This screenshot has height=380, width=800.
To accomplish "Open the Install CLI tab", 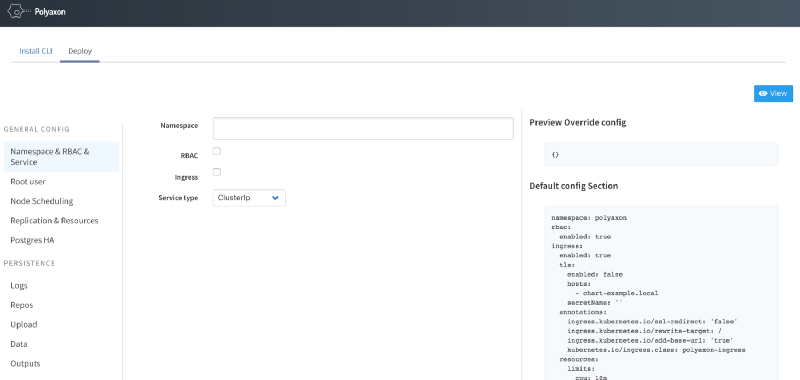I will (36, 51).
